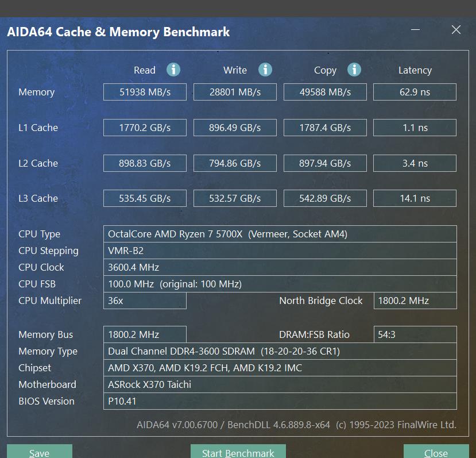Click the Write info icon
476x458 pixels.
[265, 70]
